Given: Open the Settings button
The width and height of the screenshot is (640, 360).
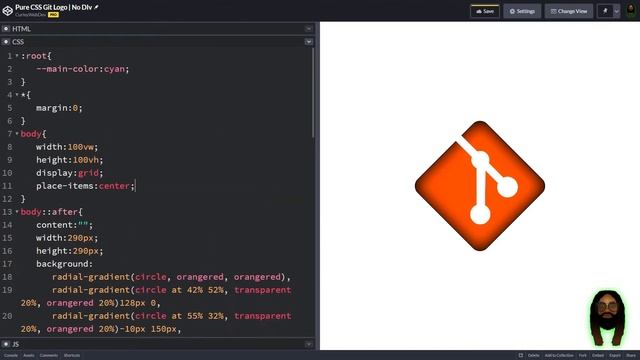Looking at the screenshot, I should pos(522,11).
